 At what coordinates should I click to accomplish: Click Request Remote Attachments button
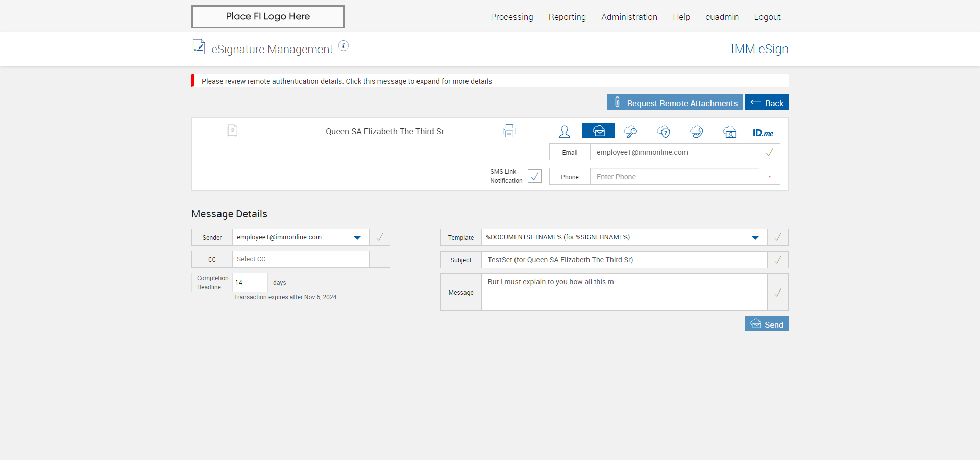pos(674,103)
